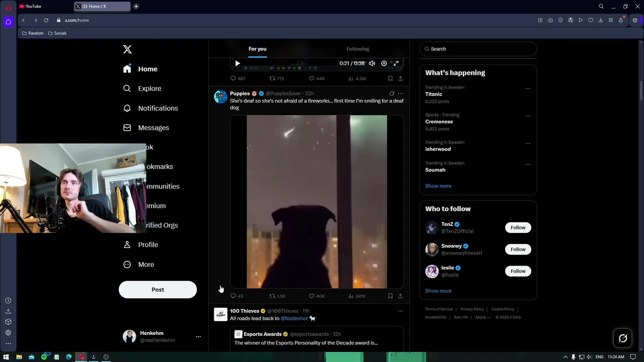Open Opera sidebar settings gear
The image size is (644, 362).
pyautogui.click(x=8, y=333)
